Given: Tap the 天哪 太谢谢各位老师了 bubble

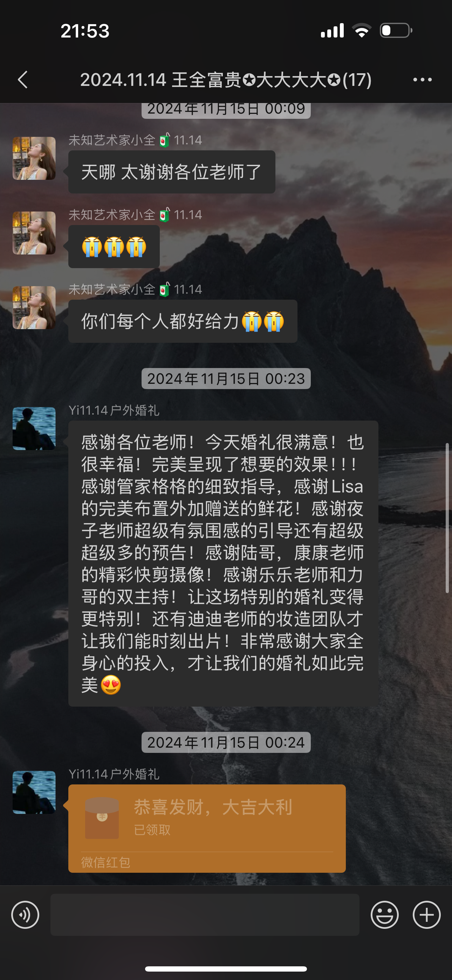Looking at the screenshot, I should [172, 172].
